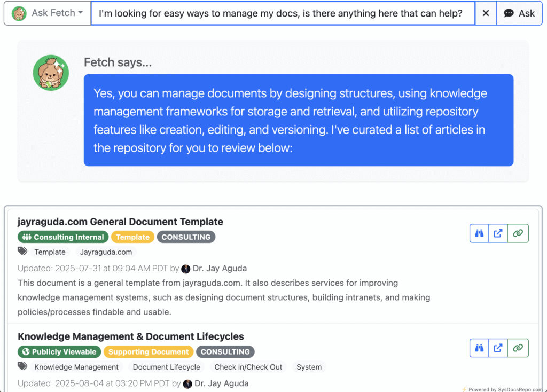Screen dimensions: 547x392
Task: Click small Fetch avatar in search bar
Action: pos(19,13)
